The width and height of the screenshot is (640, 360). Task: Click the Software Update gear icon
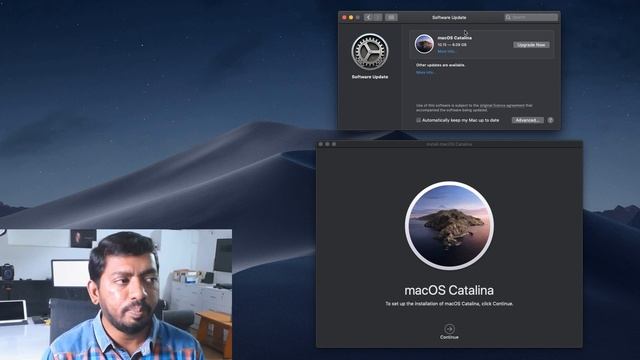(x=370, y=52)
